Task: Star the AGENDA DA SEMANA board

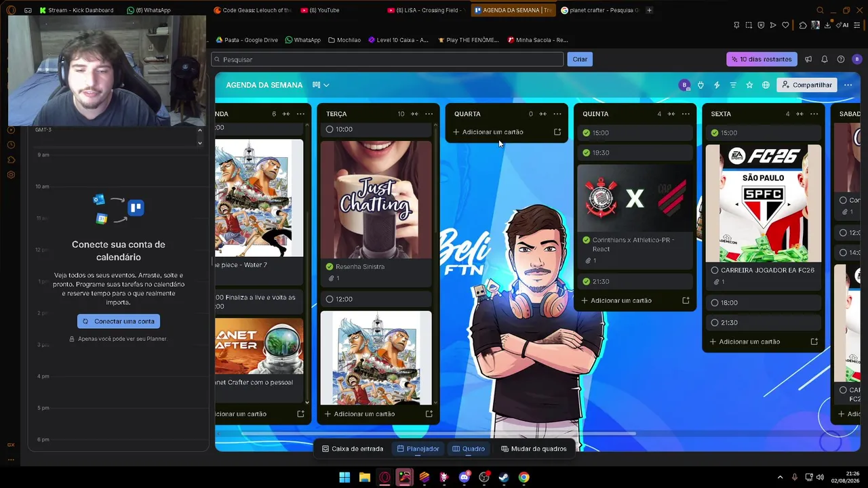Action: 749,85
